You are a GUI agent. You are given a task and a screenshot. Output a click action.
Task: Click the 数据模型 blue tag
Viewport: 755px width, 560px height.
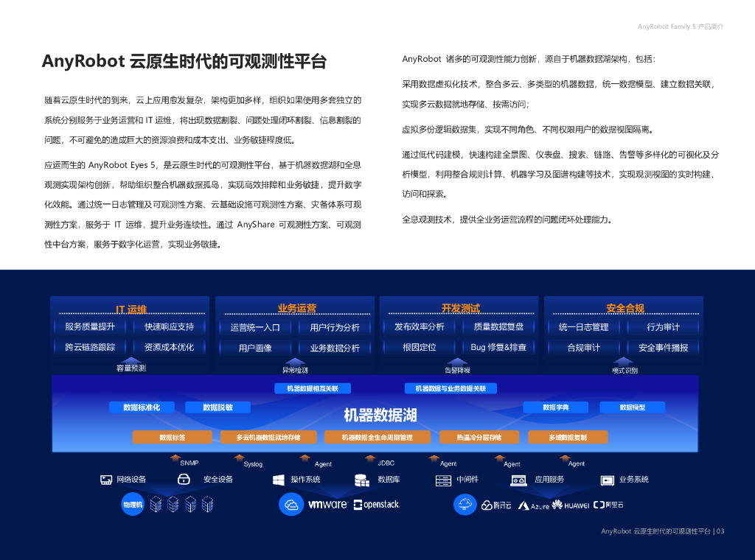632,407
